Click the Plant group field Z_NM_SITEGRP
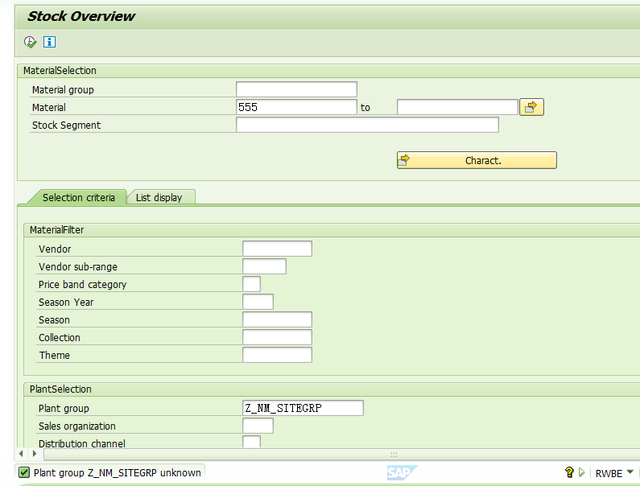This screenshot has width=640, height=486. coord(303,408)
